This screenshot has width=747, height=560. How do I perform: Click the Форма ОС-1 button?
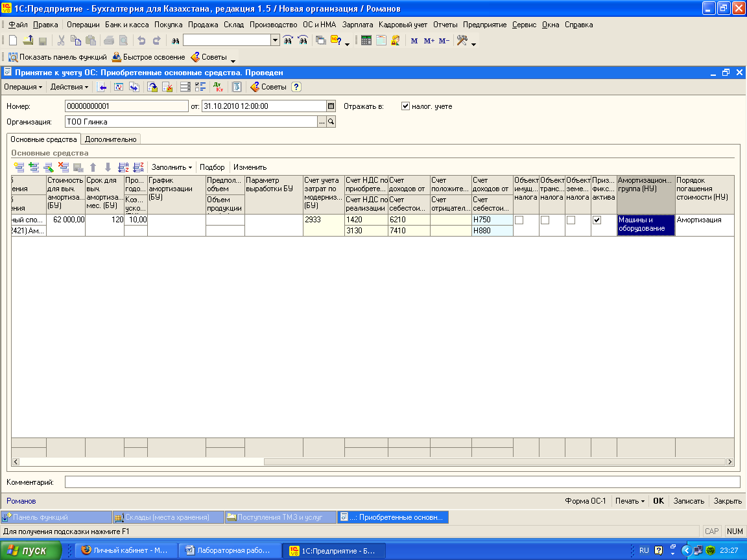585,501
